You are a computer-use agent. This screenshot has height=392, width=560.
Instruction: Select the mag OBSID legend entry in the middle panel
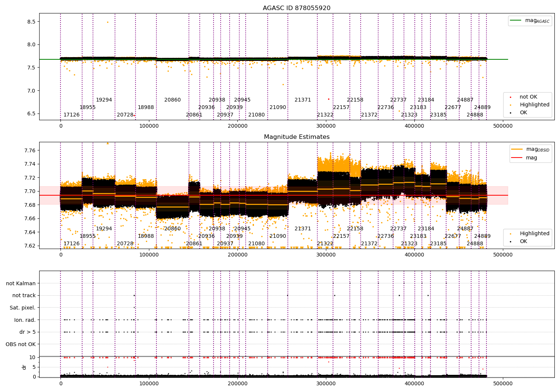coord(531,149)
